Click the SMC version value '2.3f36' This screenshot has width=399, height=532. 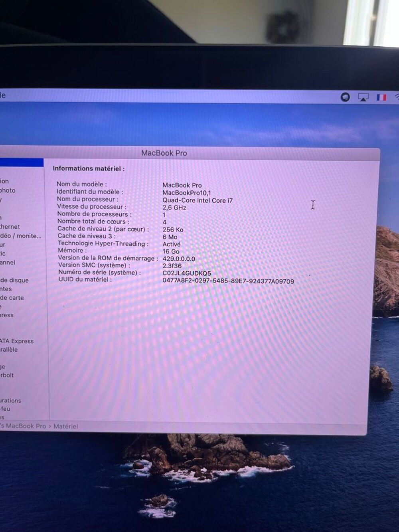[x=172, y=266]
